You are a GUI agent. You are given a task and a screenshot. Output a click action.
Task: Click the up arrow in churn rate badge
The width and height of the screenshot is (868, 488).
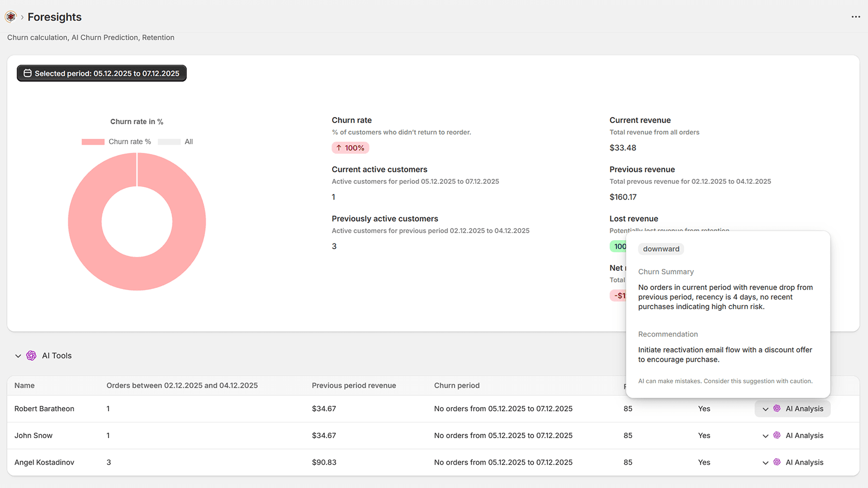click(x=339, y=148)
